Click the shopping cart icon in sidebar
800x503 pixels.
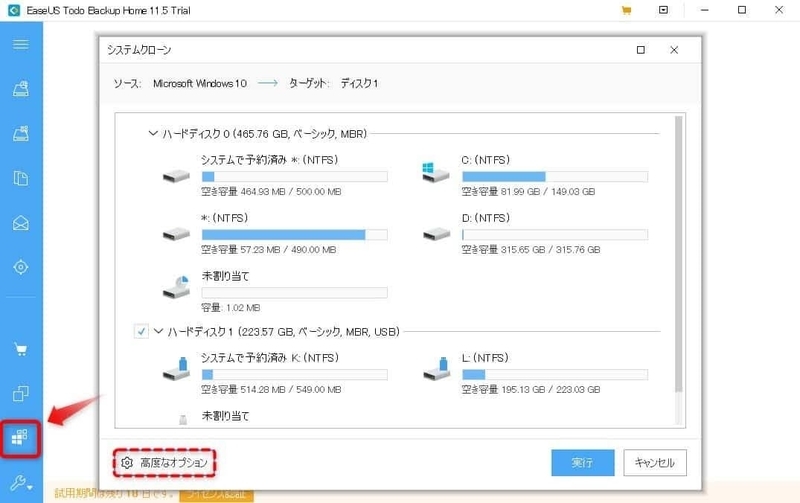(x=21, y=350)
